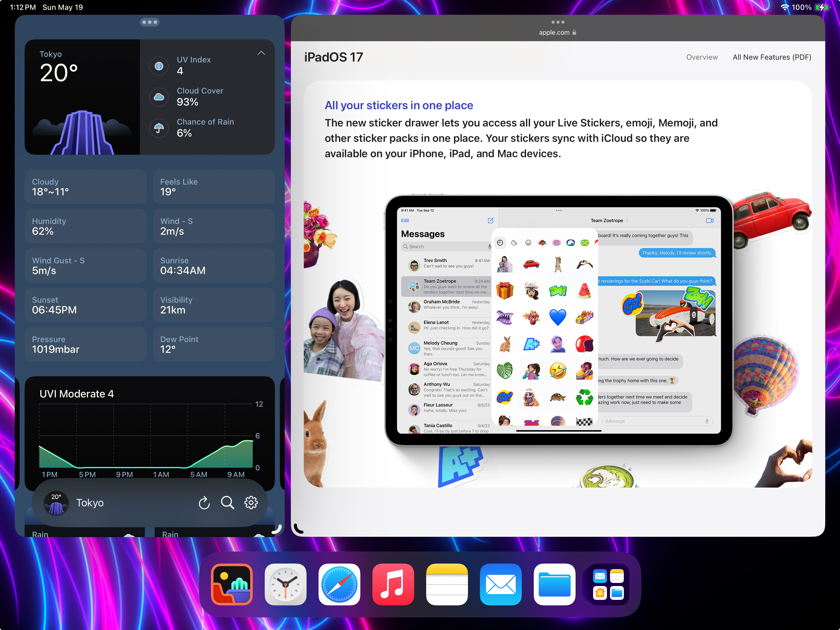Open weather settings gear icon
Screen dimensions: 840x630
point(251,503)
